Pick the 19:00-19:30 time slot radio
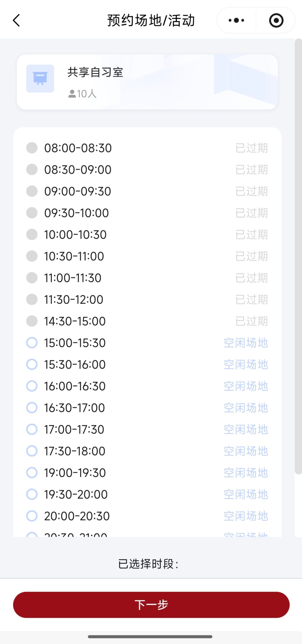302x644 pixels. point(32,473)
